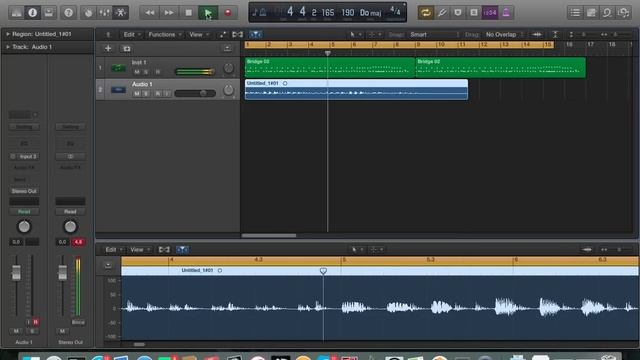
Task: Open the Tracks area View menu
Action: click(x=199, y=35)
